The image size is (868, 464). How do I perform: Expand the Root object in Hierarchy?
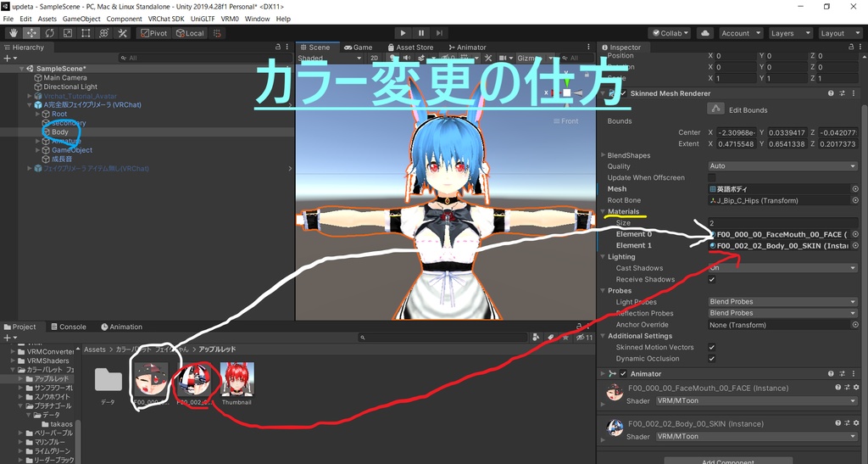[x=38, y=114]
